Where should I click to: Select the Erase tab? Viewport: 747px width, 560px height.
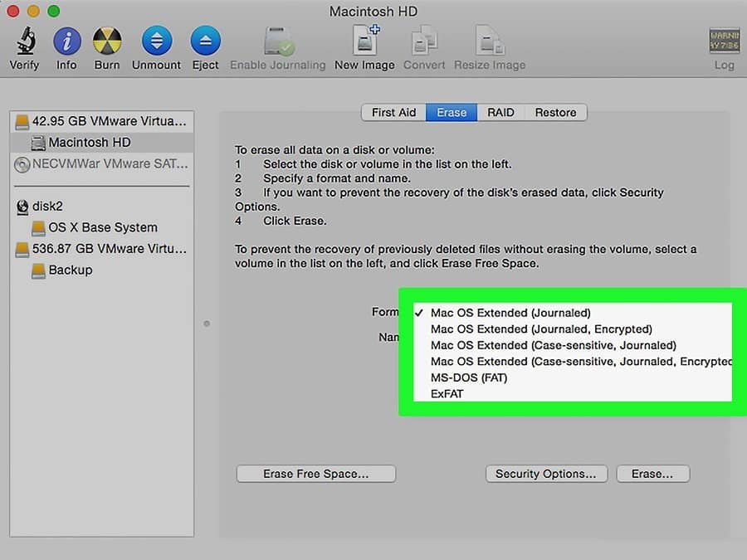(x=452, y=112)
